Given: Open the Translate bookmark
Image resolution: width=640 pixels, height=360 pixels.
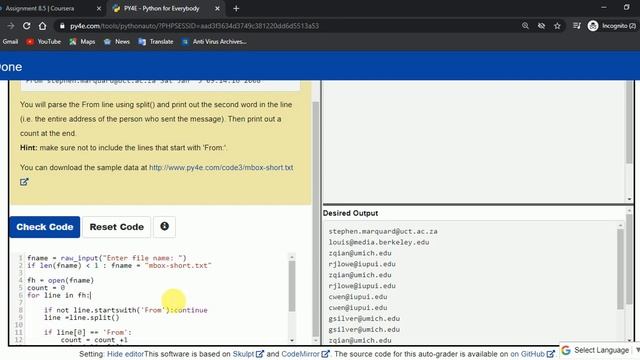Looking at the screenshot, I should click(x=156, y=42).
